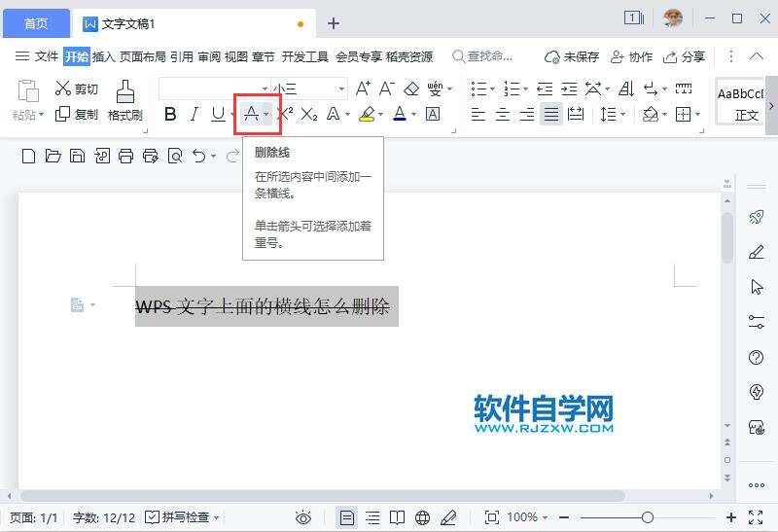The width and height of the screenshot is (778, 532).
Task: Apply the font color A swatch
Action: 400,115
